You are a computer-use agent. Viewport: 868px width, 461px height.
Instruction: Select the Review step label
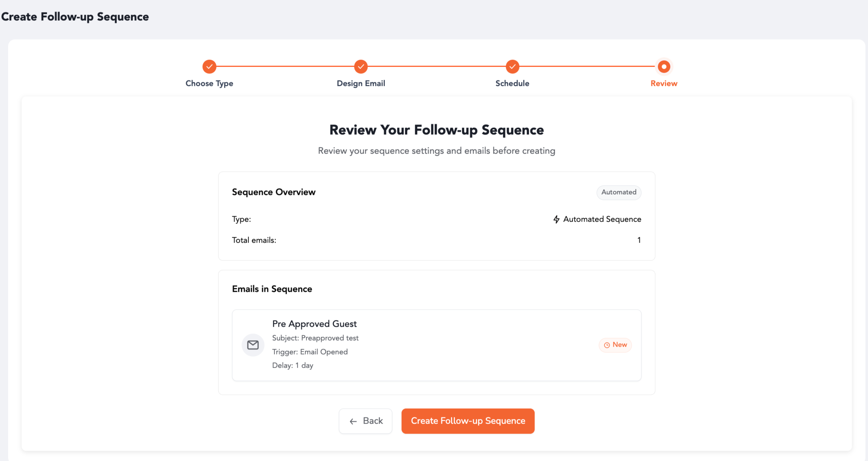click(664, 83)
